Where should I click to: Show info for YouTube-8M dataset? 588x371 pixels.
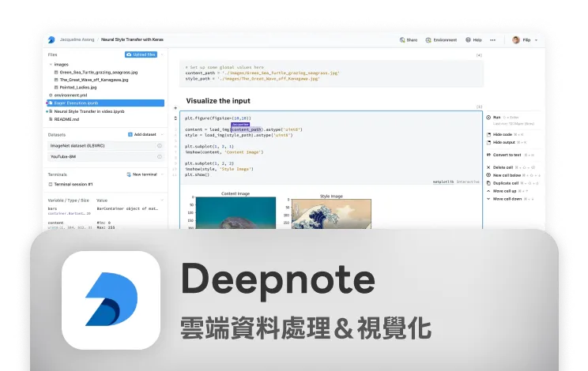160,157
